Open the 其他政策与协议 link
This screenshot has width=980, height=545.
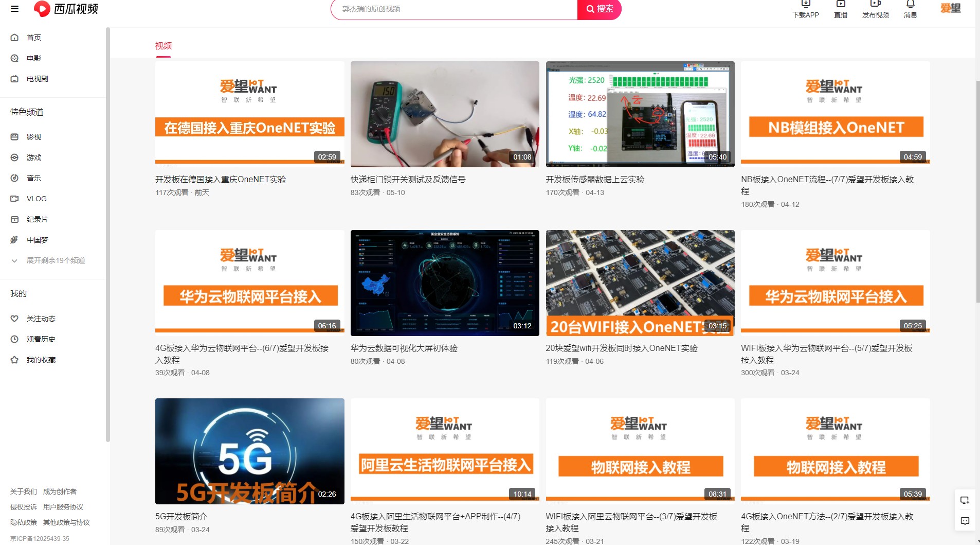tap(66, 522)
